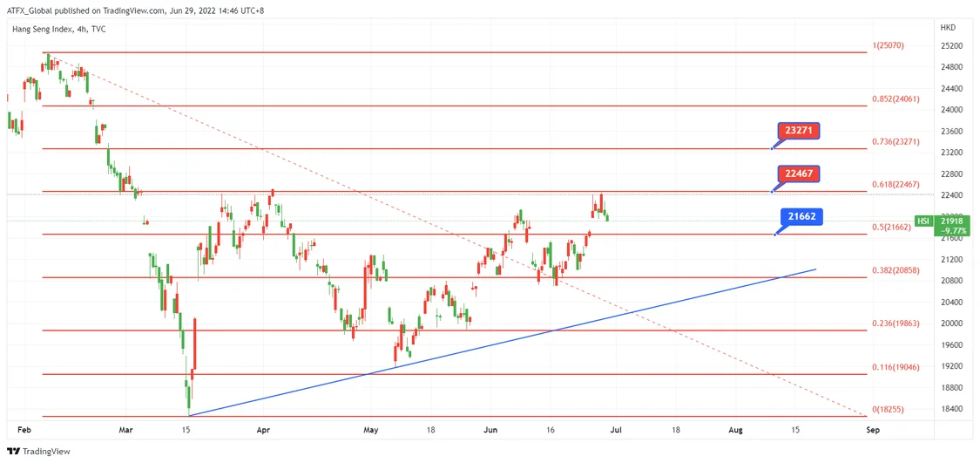Viewport: 980px width, 463px height.
Task: Click the 15 date label after Aug
Action: point(795,431)
